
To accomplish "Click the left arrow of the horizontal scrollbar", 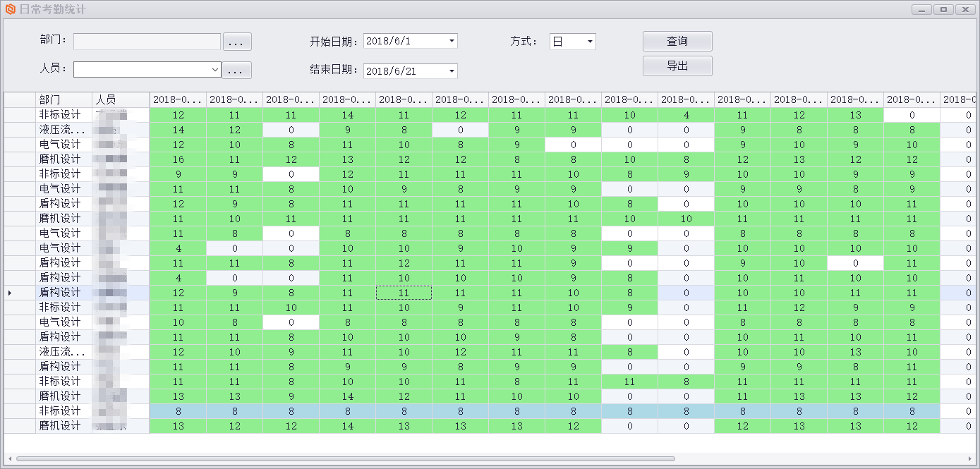I will (8, 458).
